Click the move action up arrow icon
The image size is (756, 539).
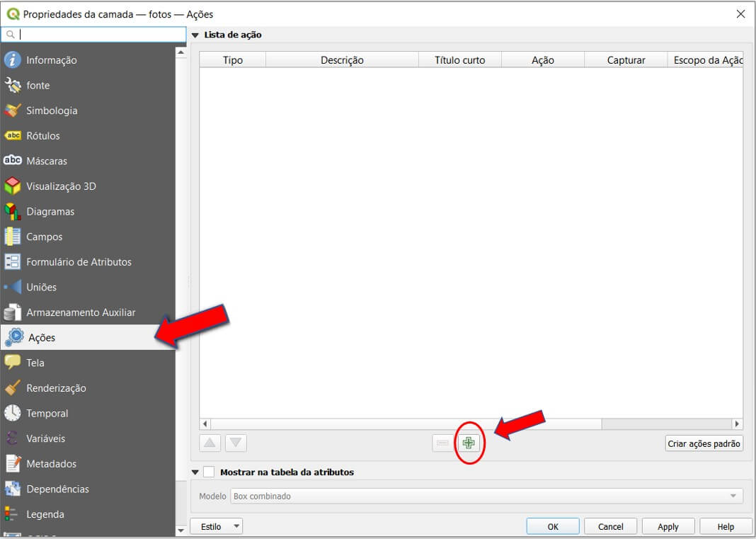pos(210,443)
